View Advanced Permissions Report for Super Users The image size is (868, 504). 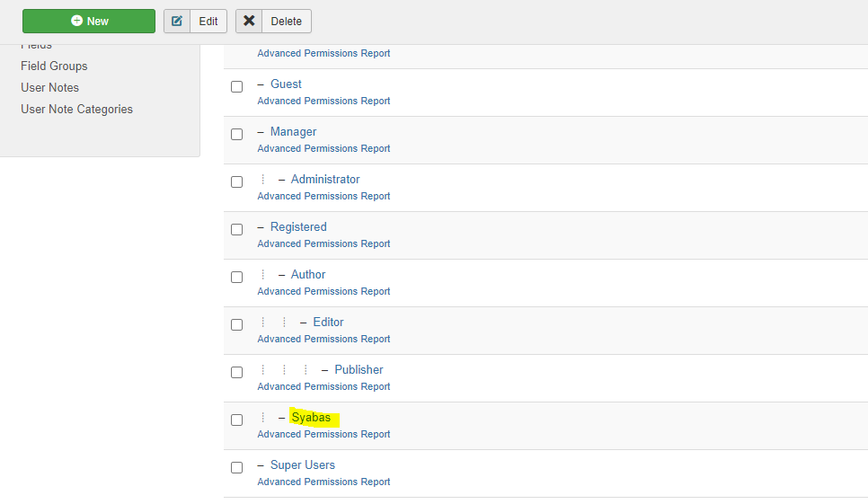point(323,482)
